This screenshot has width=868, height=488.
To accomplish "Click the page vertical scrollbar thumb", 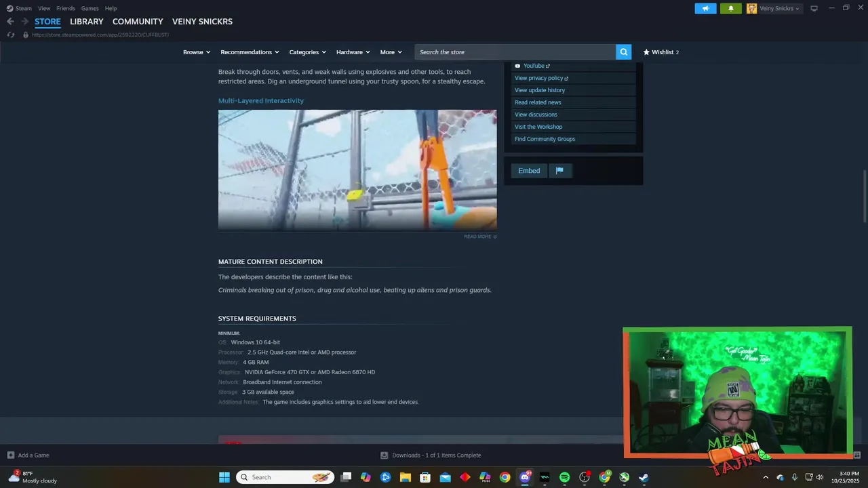I will 865,195.
